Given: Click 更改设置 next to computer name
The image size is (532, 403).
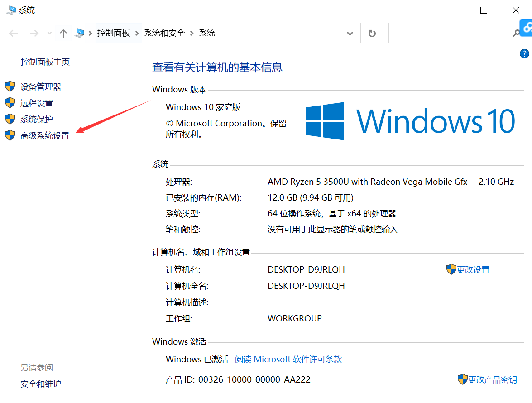Looking at the screenshot, I should (x=473, y=270).
